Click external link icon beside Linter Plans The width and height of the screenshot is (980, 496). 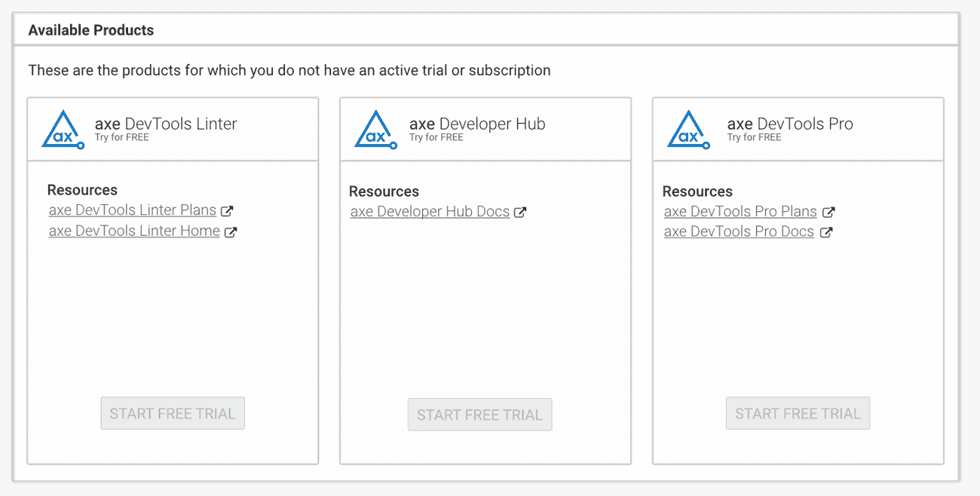[228, 210]
